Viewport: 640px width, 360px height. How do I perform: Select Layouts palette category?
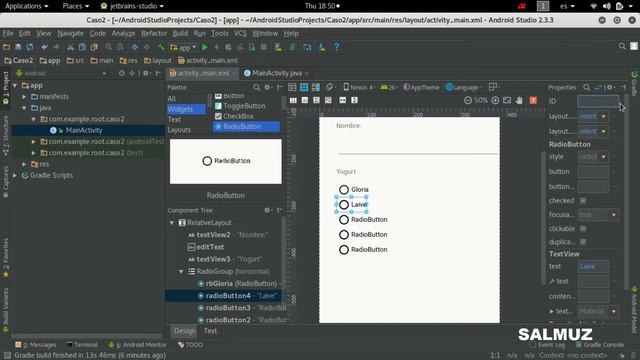pyautogui.click(x=179, y=130)
